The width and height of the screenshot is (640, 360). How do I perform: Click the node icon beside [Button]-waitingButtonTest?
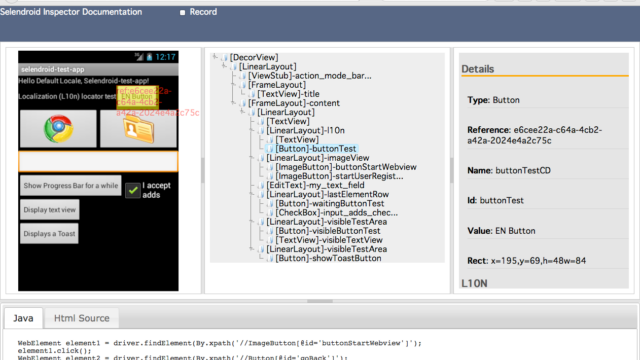(x=270, y=204)
